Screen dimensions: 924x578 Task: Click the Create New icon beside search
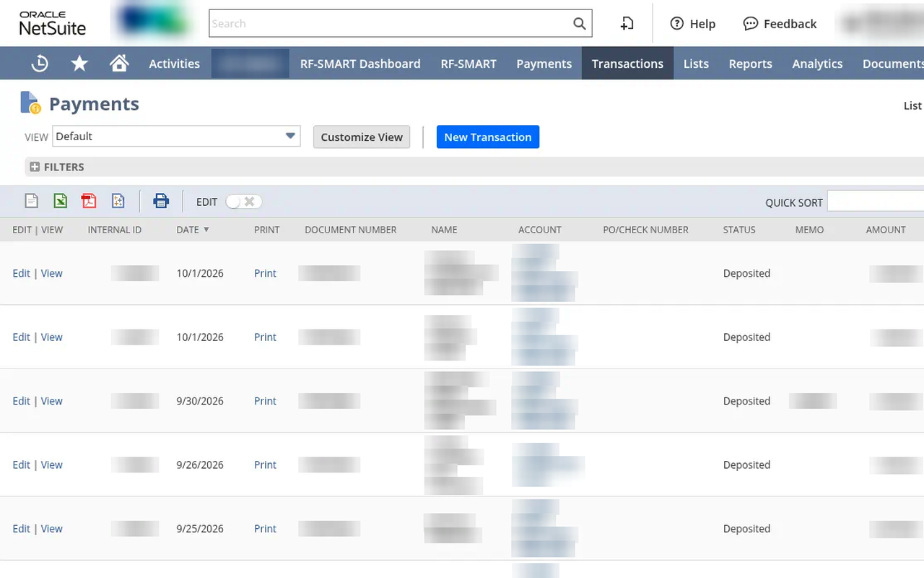tap(627, 24)
